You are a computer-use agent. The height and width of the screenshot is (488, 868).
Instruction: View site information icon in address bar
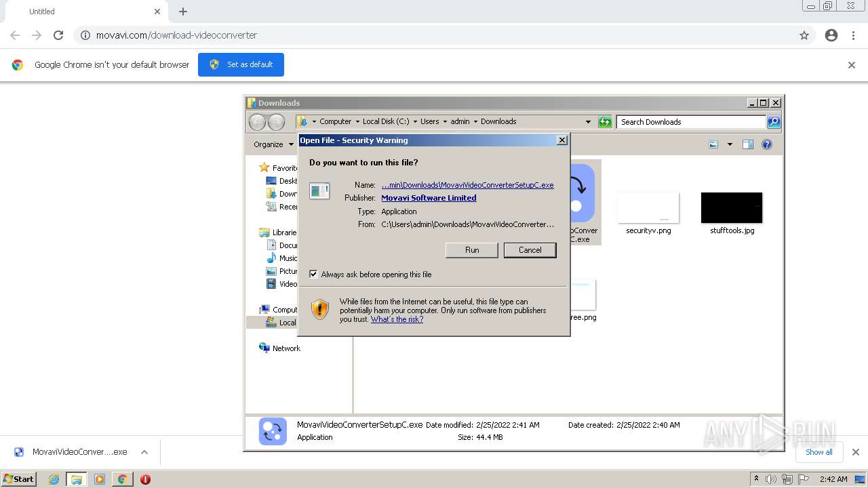click(85, 35)
